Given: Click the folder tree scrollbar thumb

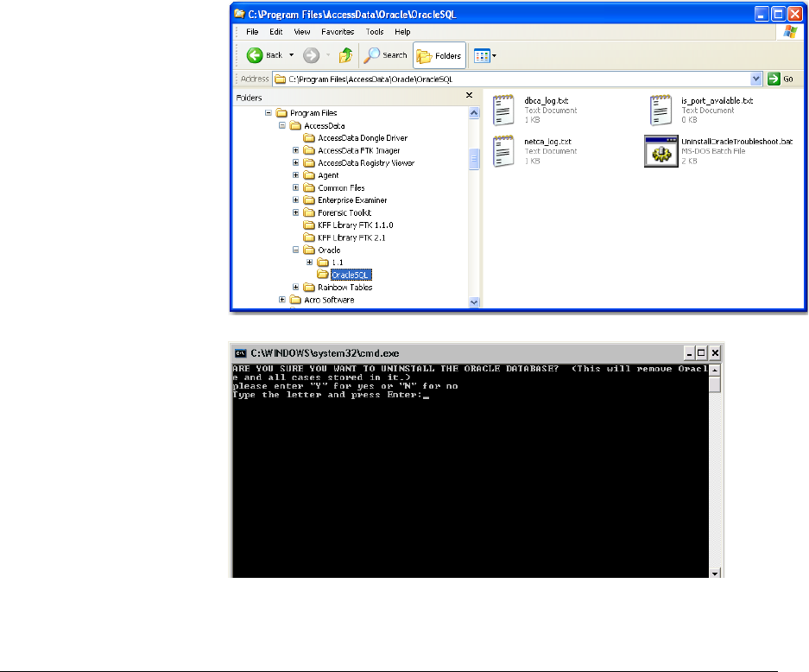Looking at the screenshot, I should click(x=474, y=158).
